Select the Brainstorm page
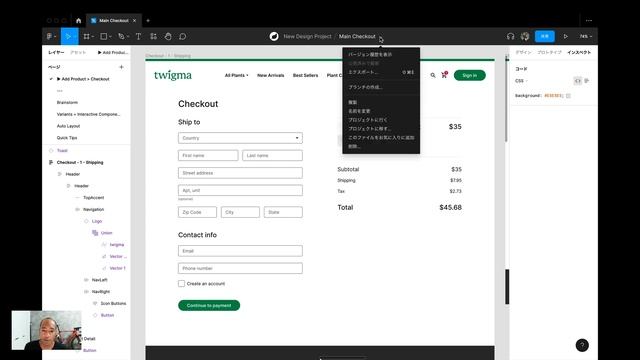The height and width of the screenshot is (360, 640). point(67,102)
